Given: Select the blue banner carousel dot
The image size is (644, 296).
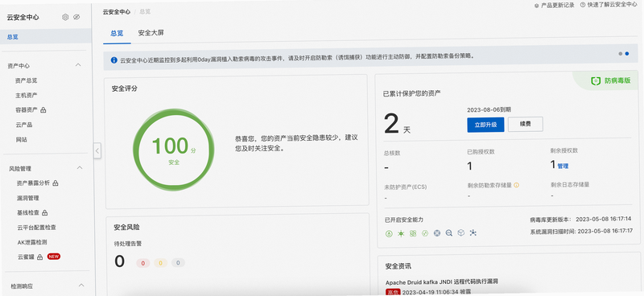Looking at the screenshot, I should click(627, 53).
